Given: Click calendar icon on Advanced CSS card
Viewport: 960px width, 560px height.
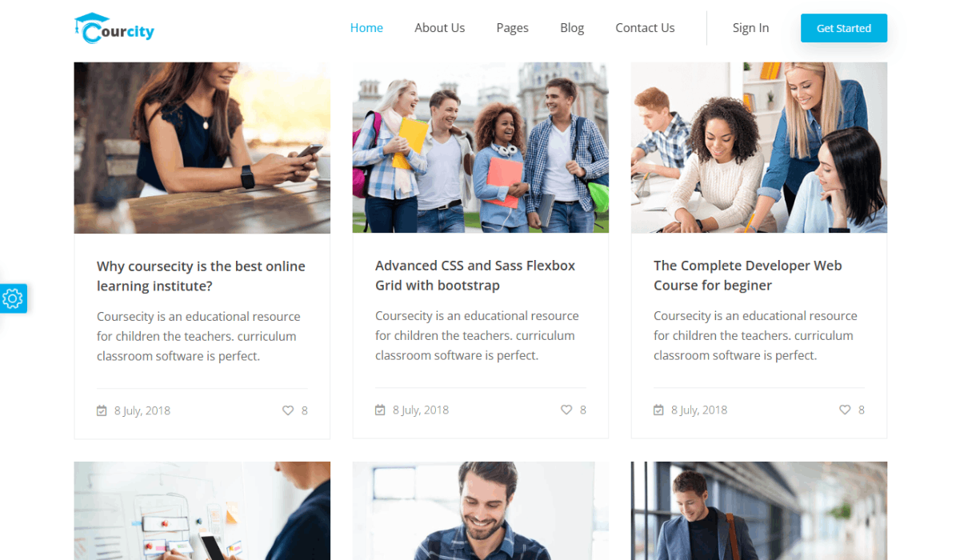Looking at the screenshot, I should coord(380,410).
